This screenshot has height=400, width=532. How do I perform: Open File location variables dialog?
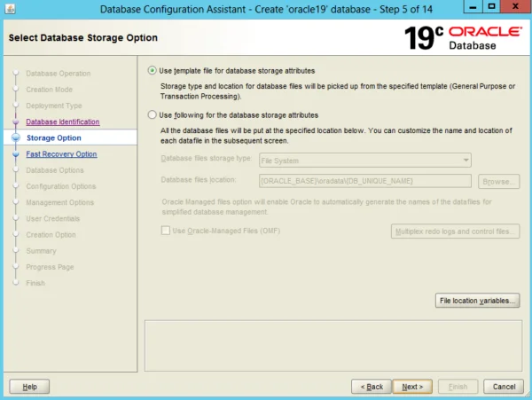[477, 301]
